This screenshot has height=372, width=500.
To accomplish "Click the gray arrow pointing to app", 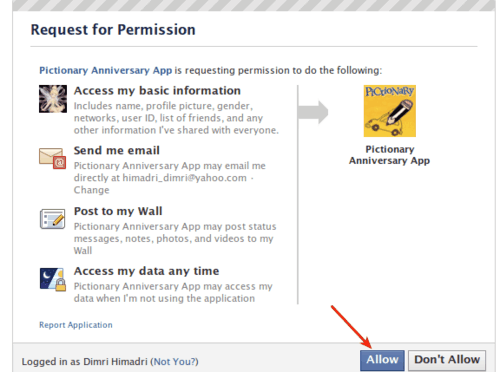I will pos(313,112).
